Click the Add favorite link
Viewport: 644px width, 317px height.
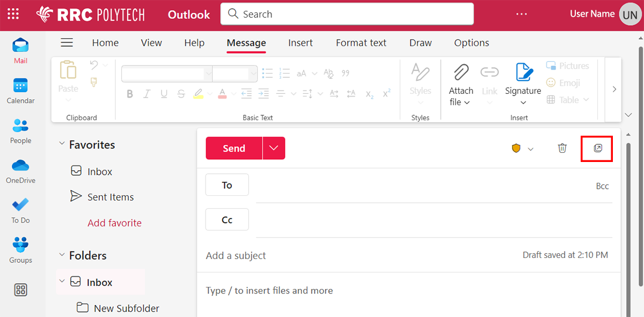[114, 223]
